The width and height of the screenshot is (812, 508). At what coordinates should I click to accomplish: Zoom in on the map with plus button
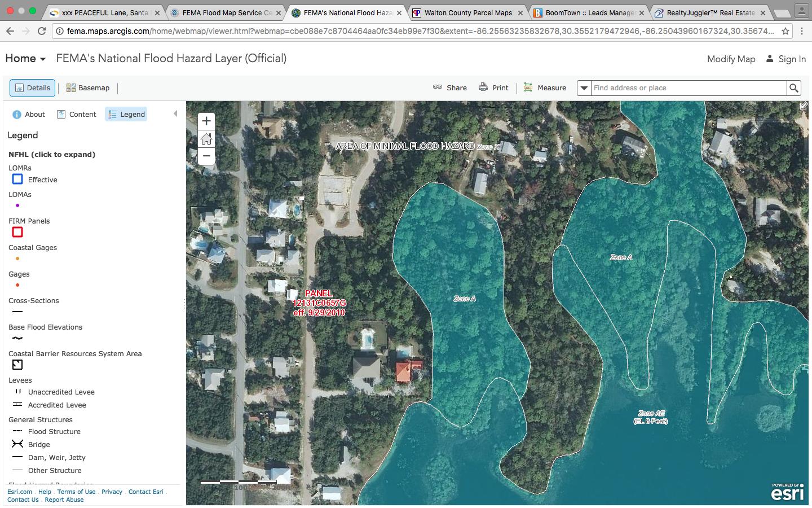tap(206, 121)
